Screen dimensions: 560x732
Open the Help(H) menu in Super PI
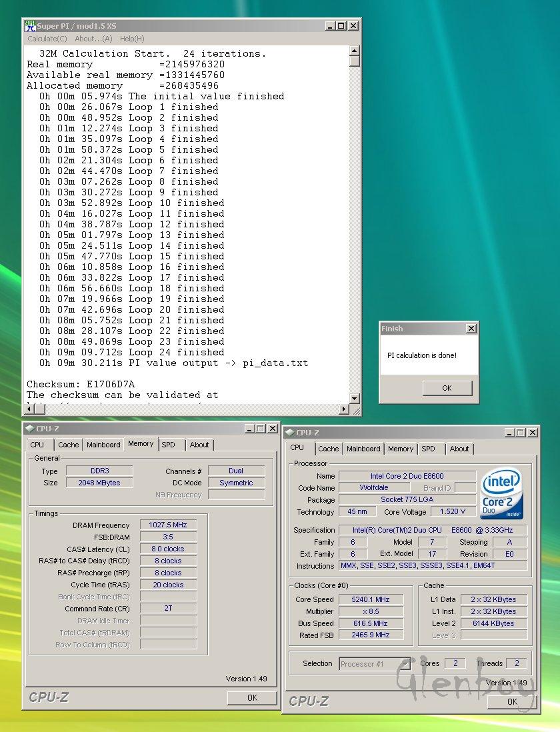click(x=132, y=39)
